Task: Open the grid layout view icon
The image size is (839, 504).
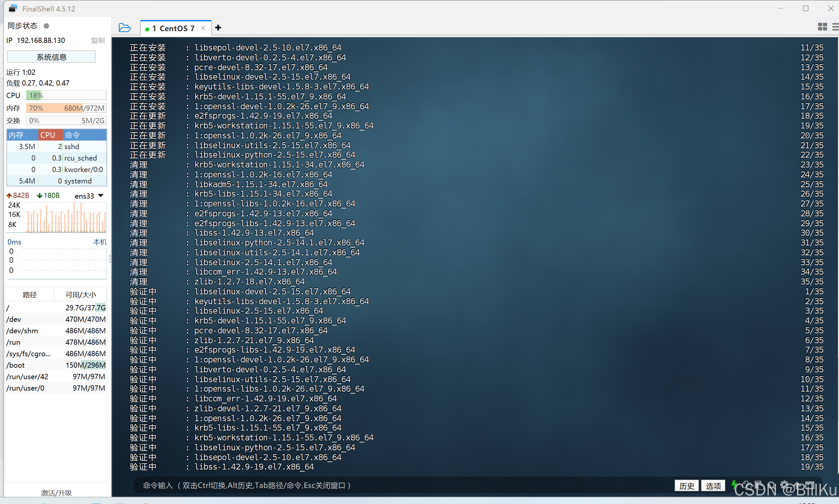Action: point(822,27)
